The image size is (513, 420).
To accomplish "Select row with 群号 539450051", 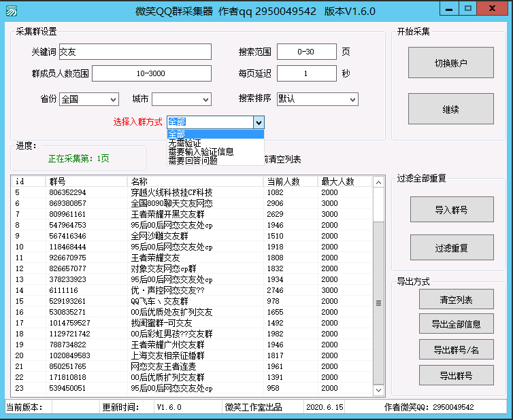I will click(192, 388).
